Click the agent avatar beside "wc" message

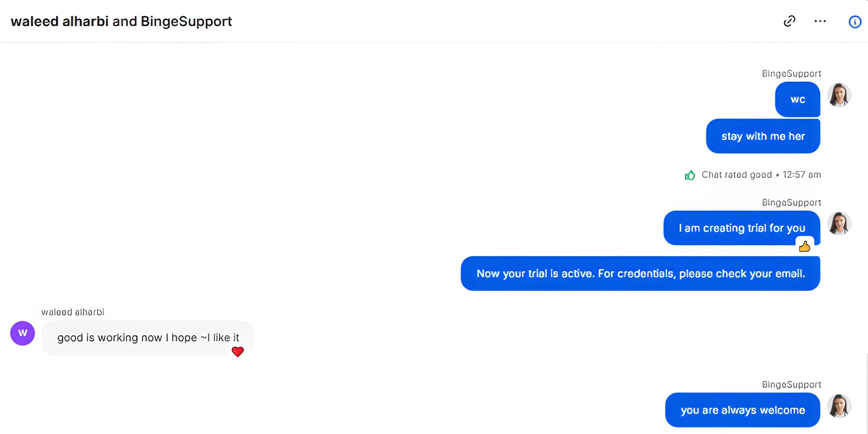839,95
